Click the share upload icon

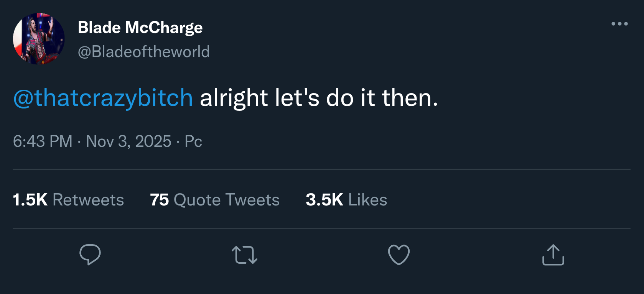(553, 255)
